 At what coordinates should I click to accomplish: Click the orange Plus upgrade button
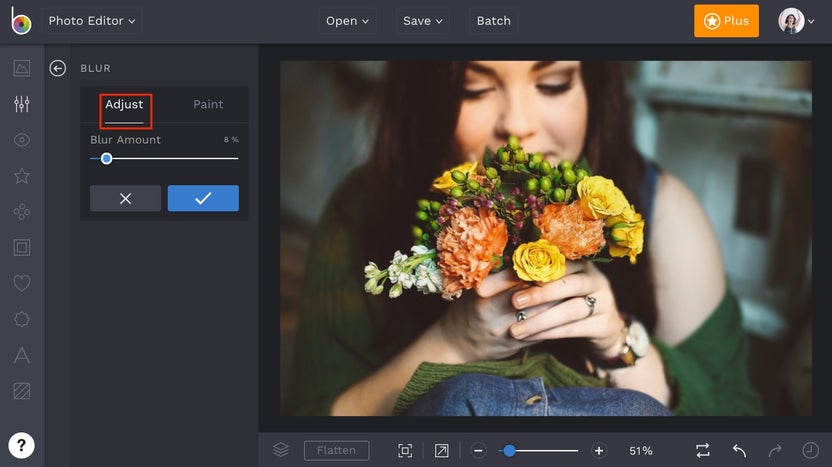pyautogui.click(x=726, y=21)
